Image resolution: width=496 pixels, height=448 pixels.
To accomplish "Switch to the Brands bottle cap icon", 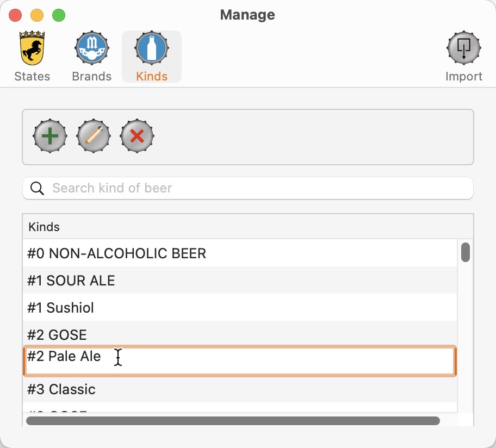I will (x=92, y=48).
